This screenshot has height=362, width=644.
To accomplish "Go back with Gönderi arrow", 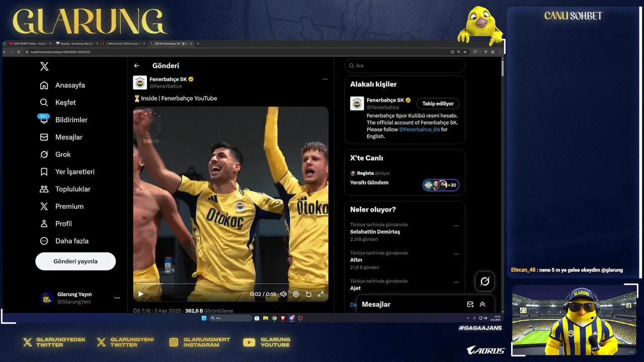I will click(136, 66).
